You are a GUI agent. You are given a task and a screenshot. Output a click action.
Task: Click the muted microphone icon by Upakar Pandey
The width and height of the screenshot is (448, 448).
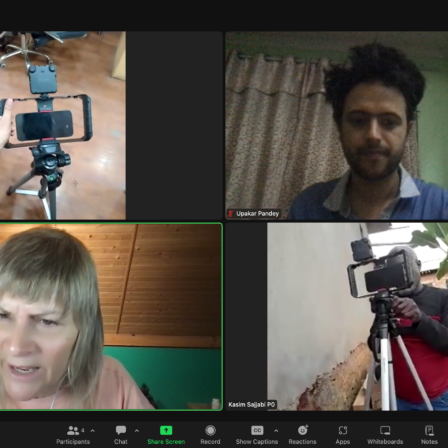231,213
